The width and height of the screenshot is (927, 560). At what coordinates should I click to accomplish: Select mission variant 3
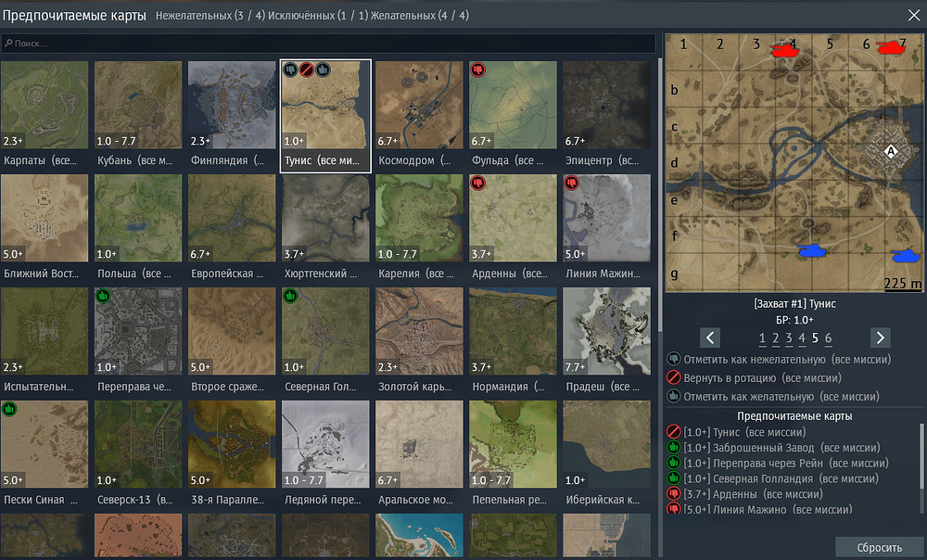point(789,338)
